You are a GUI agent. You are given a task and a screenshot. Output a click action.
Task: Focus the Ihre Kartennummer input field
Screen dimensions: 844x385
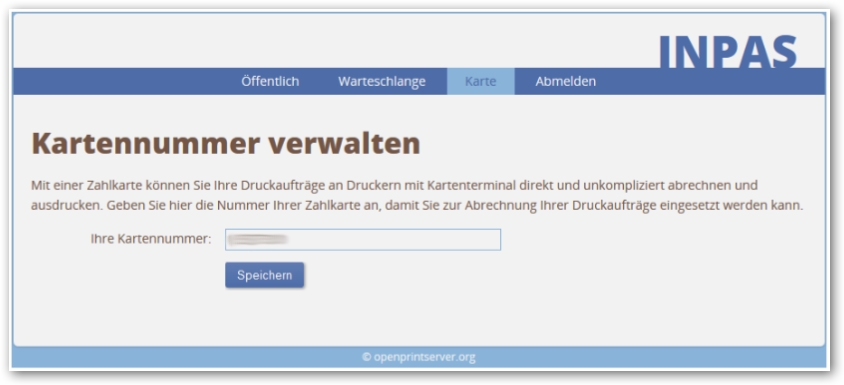click(x=363, y=240)
